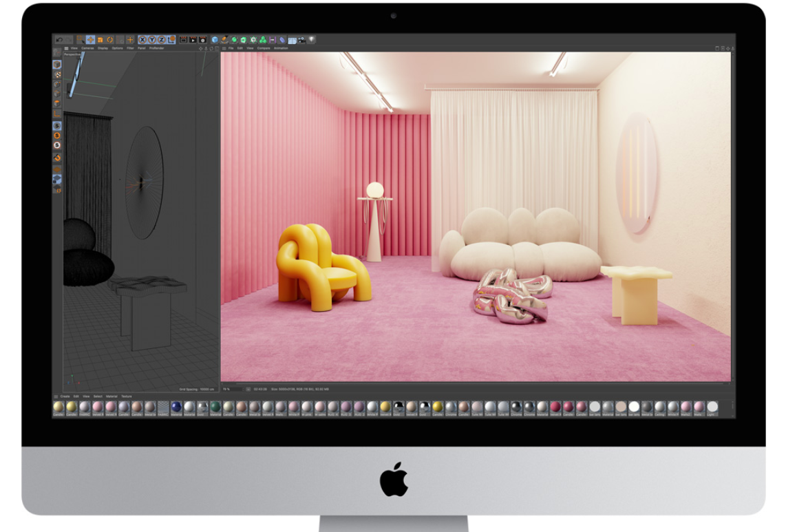Select the Live Selection tool

pos(81,40)
